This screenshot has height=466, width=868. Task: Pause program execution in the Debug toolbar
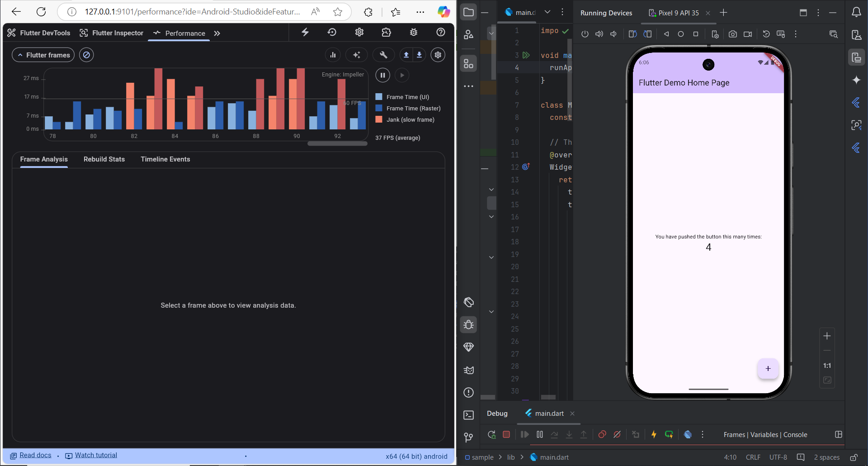click(x=540, y=434)
